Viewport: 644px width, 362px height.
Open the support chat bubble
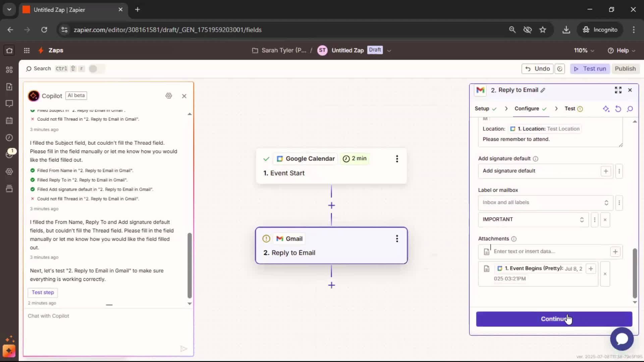622,339
